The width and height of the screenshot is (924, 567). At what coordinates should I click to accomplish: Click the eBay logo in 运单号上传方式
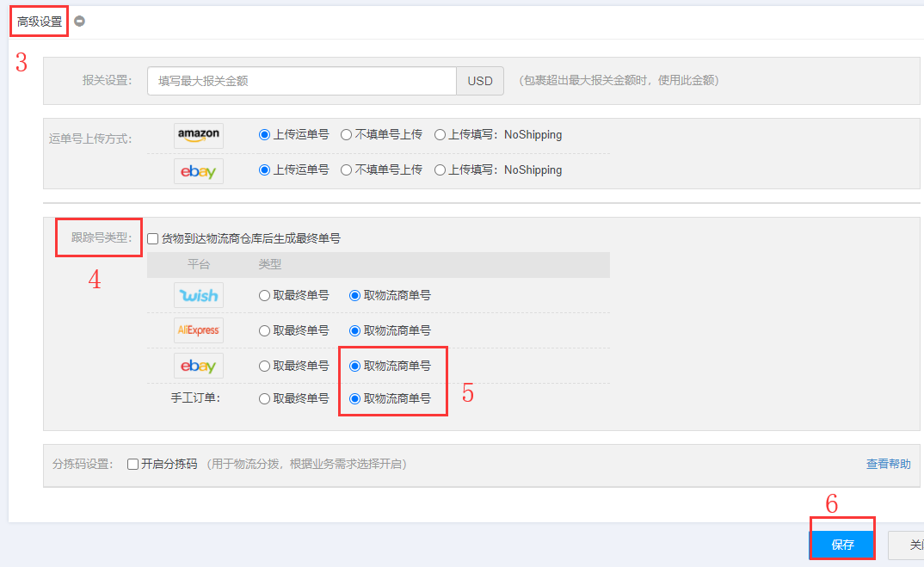[199, 171]
